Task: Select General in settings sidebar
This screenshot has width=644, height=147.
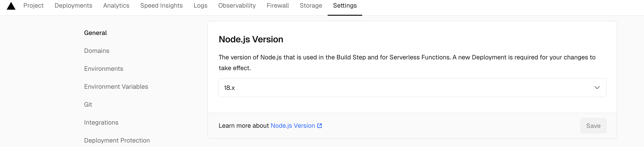Action: tap(95, 33)
